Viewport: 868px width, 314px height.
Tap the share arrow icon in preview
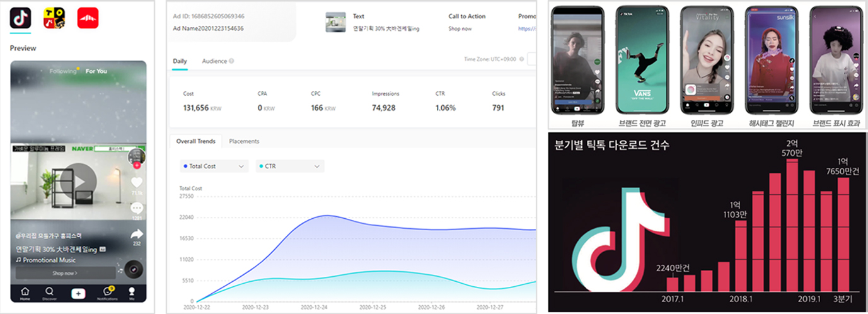(137, 234)
